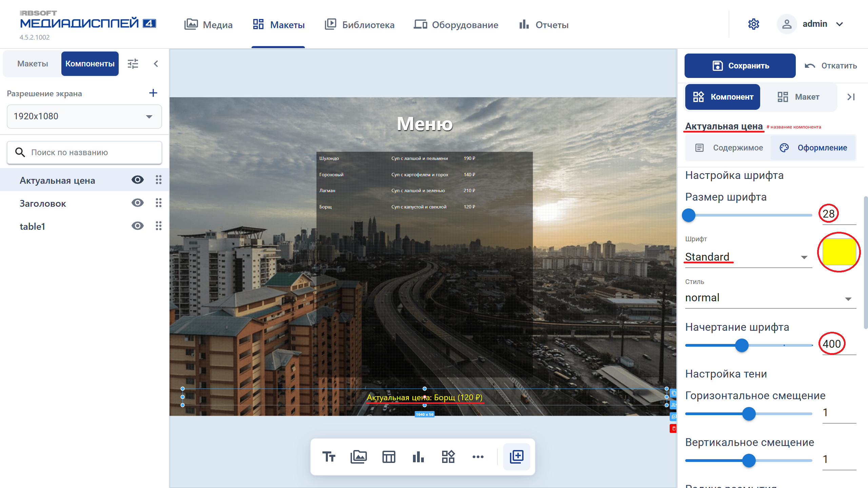Add widgets component tool

pos(448,457)
